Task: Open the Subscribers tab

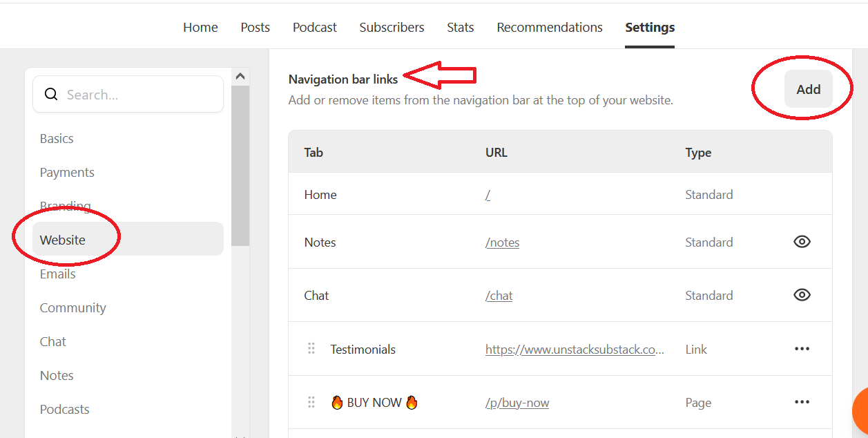Action: [x=392, y=27]
